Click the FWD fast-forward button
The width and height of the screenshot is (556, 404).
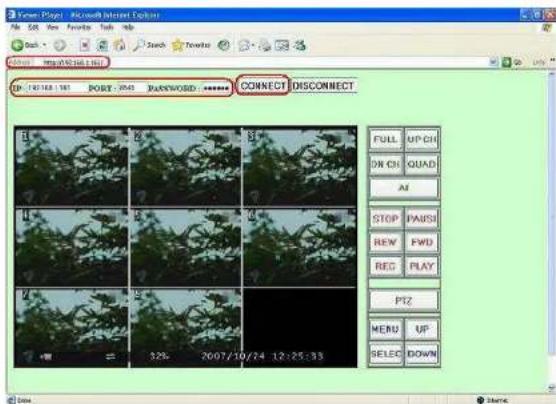point(422,242)
